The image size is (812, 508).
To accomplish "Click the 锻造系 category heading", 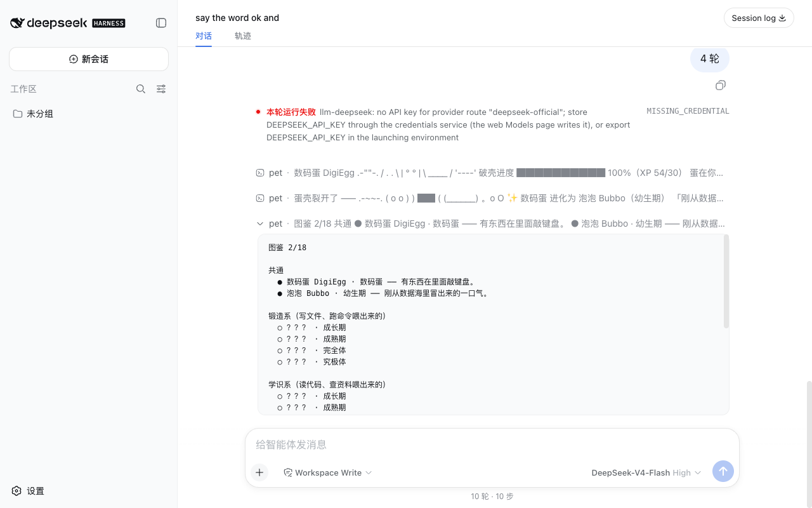I will (x=327, y=316).
